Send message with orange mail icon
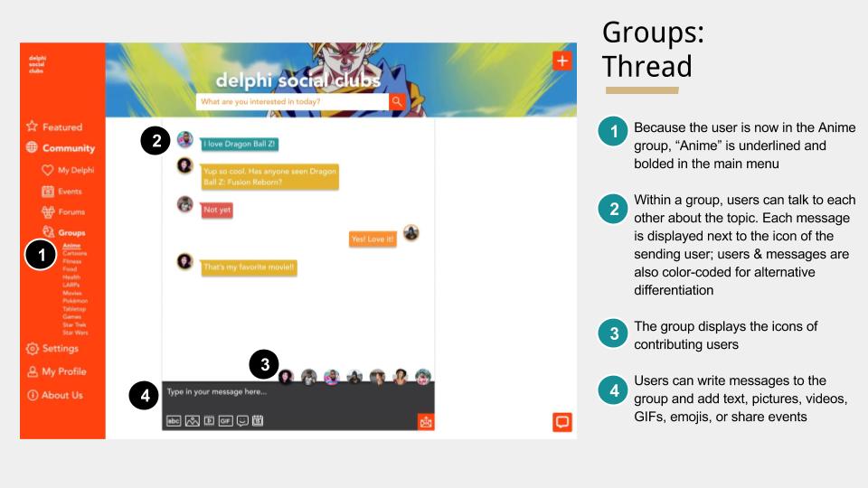Image resolution: width=868 pixels, height=488 pixels. (426, 422)
